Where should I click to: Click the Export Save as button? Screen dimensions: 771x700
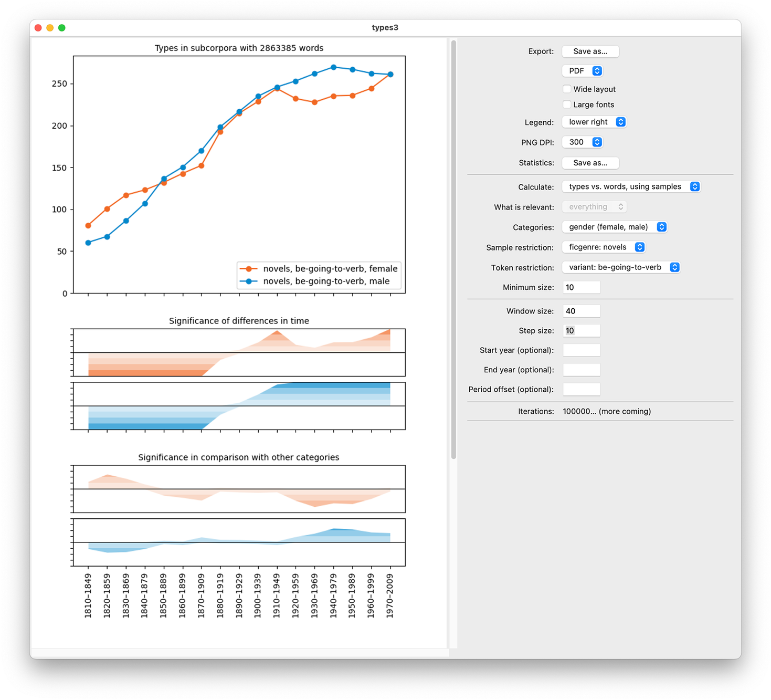(590, 51)
